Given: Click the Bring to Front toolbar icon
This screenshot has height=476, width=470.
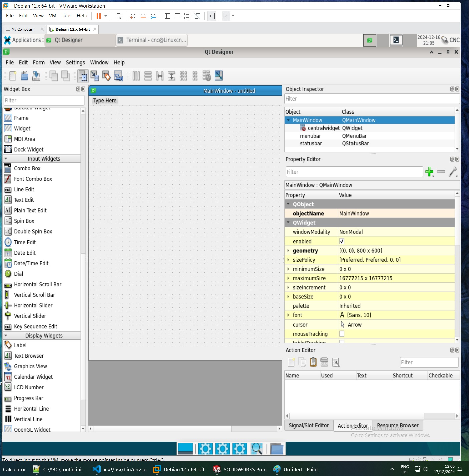Looking at the screenshot, I should 65,76.
